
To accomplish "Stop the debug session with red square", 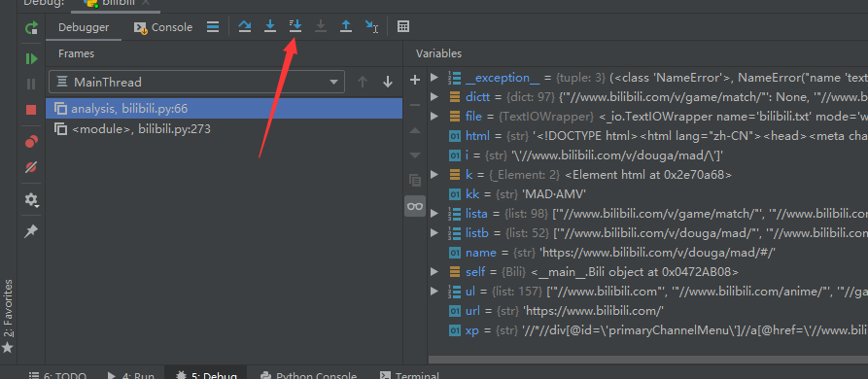I will click(31, 110).
